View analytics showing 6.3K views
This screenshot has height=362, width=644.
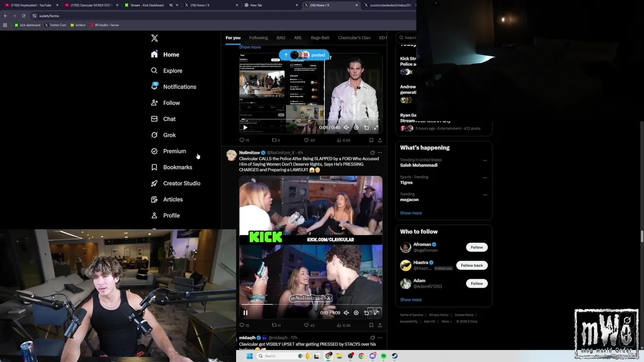tap(344, 325)
